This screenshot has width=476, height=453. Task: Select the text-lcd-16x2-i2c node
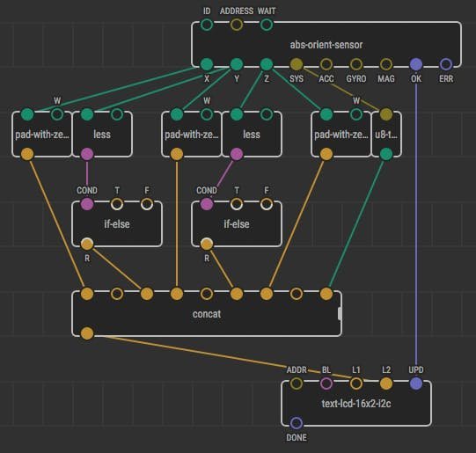[356, 403]
